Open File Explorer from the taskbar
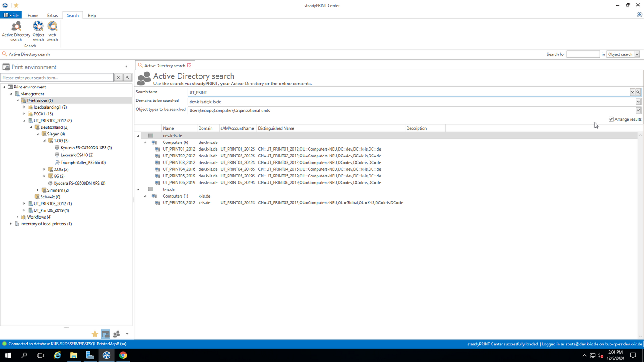The width and height of the screenshot is (644, 362). click(74, 355)
